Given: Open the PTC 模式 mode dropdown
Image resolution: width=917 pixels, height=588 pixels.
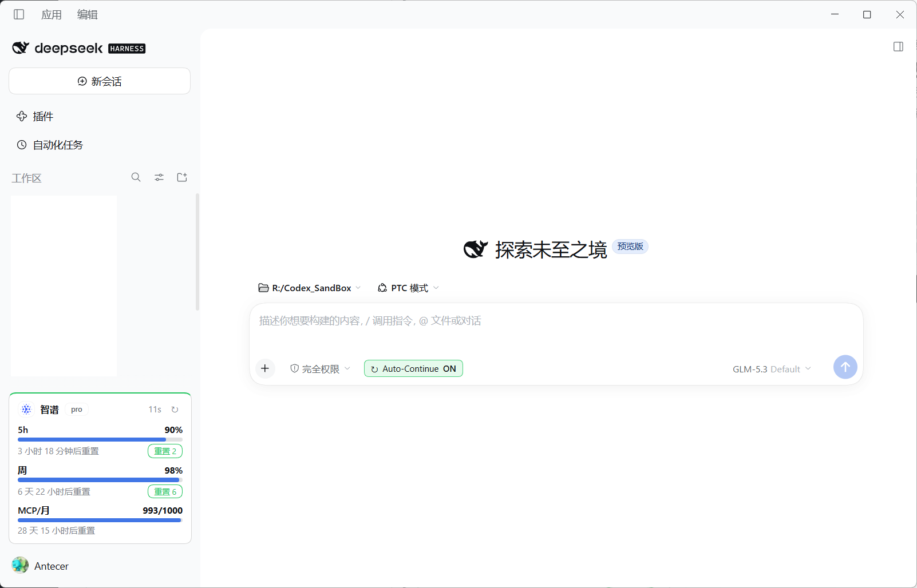Looking at the screenshot, I should pyautogui.click(x=409, y=288).
